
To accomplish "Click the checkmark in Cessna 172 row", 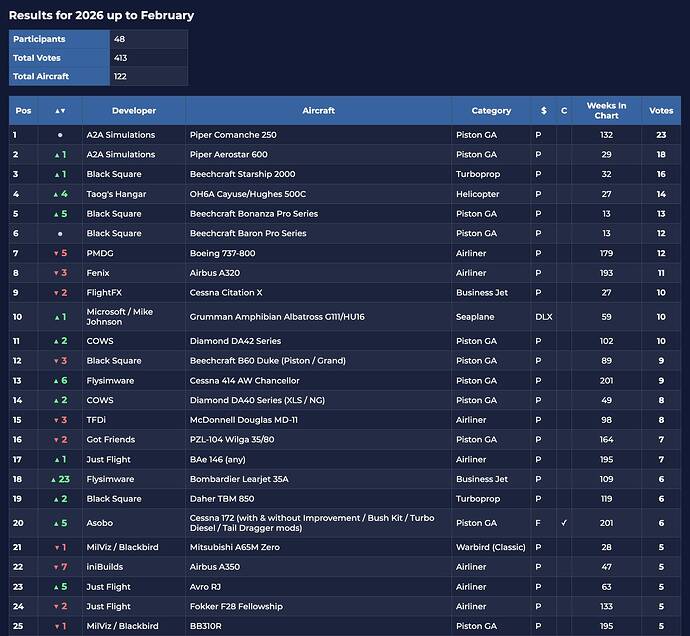I will [564, 523].
